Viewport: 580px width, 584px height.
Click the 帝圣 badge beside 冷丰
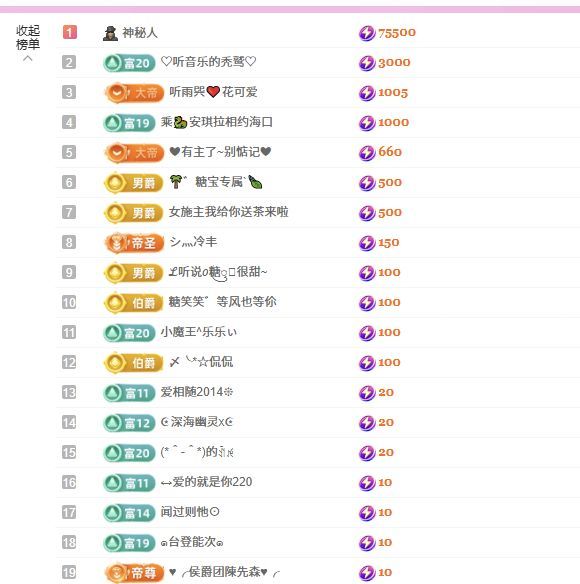134,243
